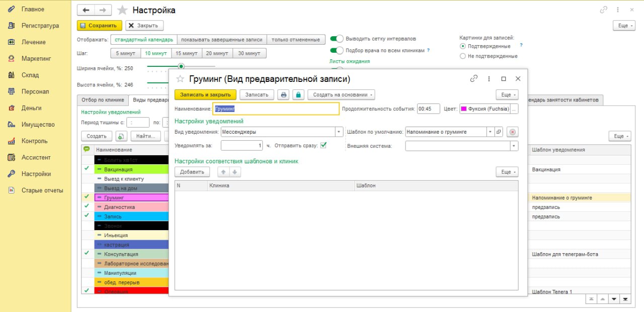Choose только отмененные display option

295,40
